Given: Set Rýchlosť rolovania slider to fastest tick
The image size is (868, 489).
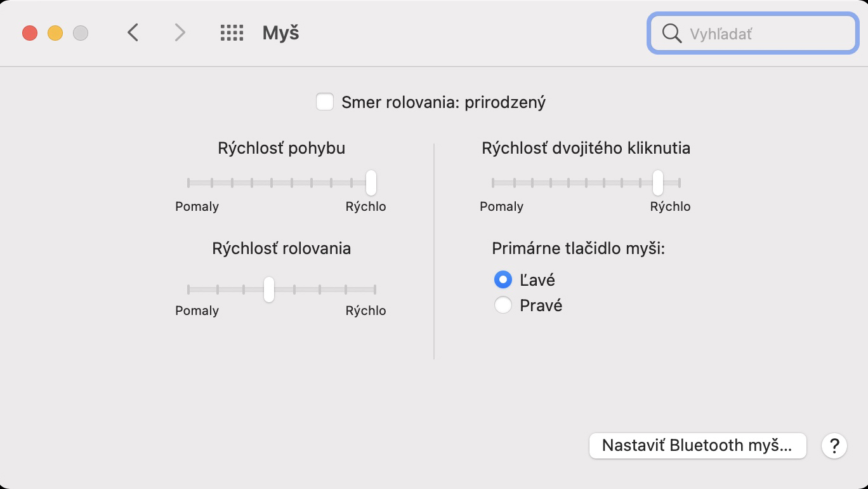Looking at the screenshot, I should [x=375, y=290].
